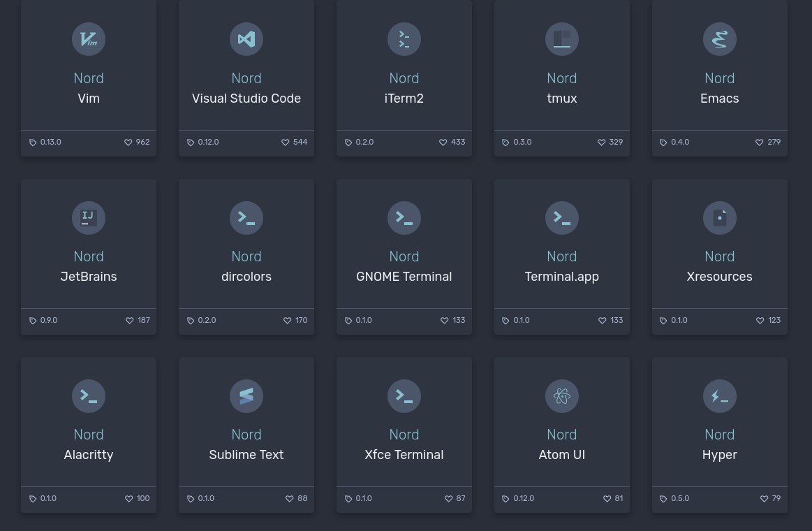Click the Vim logo icon
The width and height of the screenshot is (812, 531).
(x=89, y=39)
